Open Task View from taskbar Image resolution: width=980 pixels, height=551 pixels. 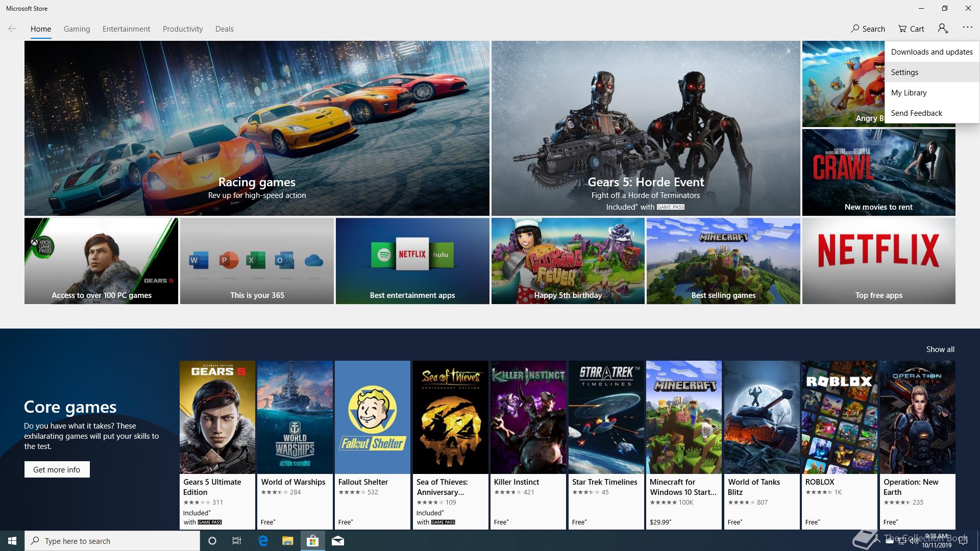237,541
